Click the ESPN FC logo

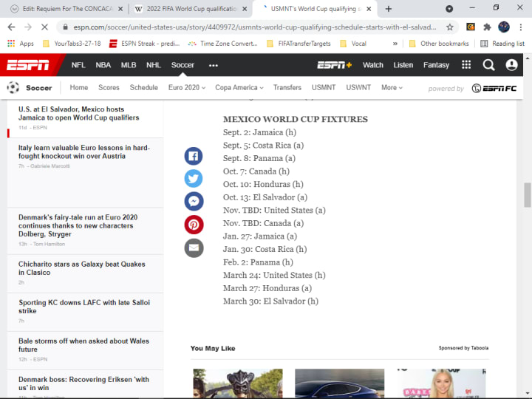click(494, 89)
